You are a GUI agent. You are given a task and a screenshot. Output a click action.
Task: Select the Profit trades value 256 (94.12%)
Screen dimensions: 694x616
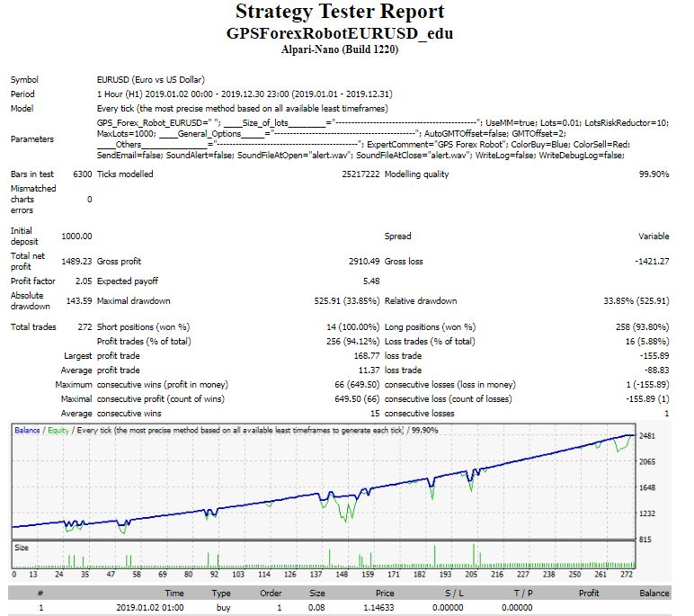tap(352, 342)
